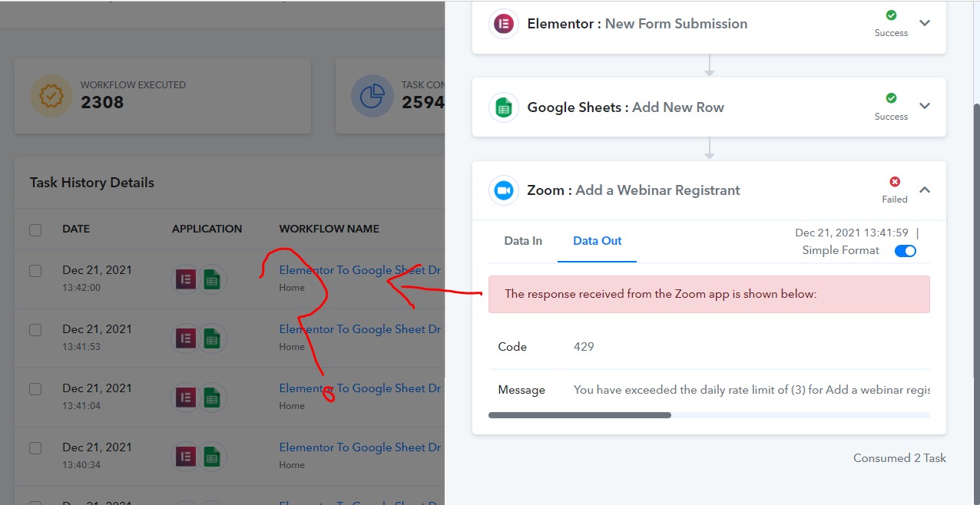Click the Workflow Executed count 2308
The image size is (980, 505).
coord(102,102)
